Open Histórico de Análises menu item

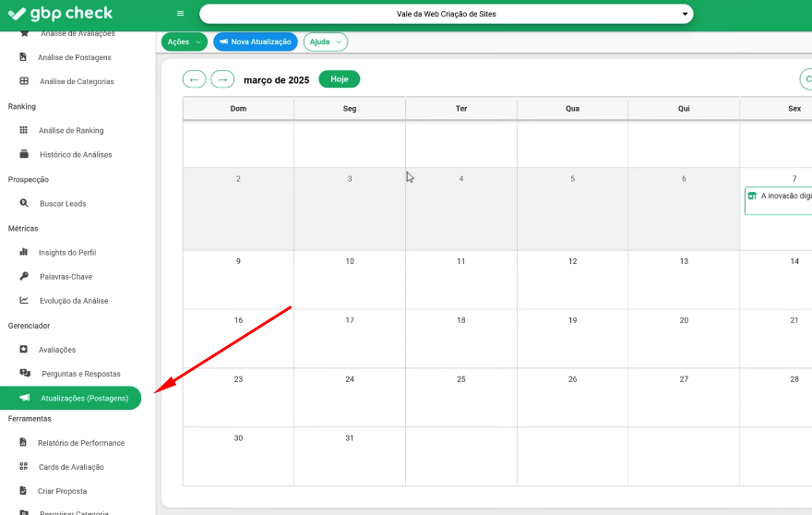pos(76,154)
